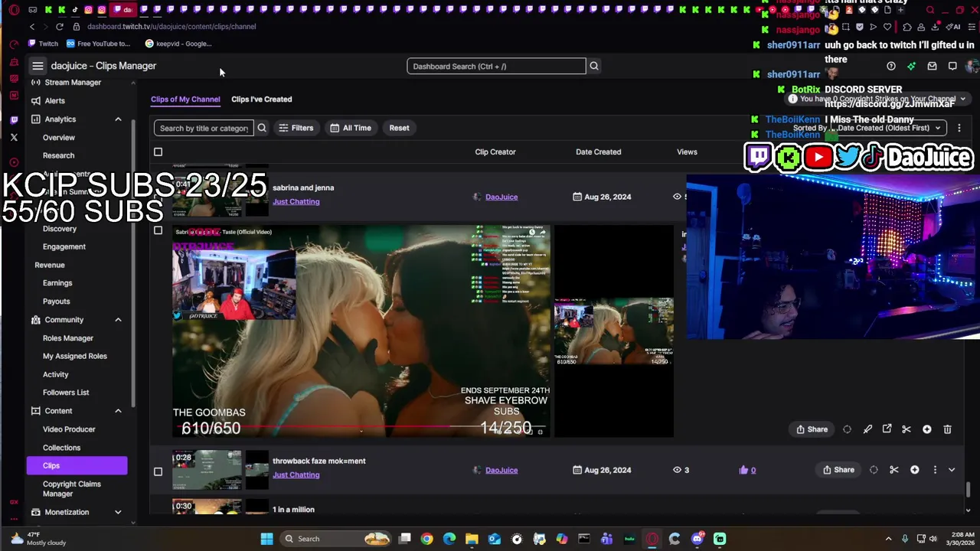Show hidden system tray icons chevron
The image size is (980, 551).
(888, 539)
